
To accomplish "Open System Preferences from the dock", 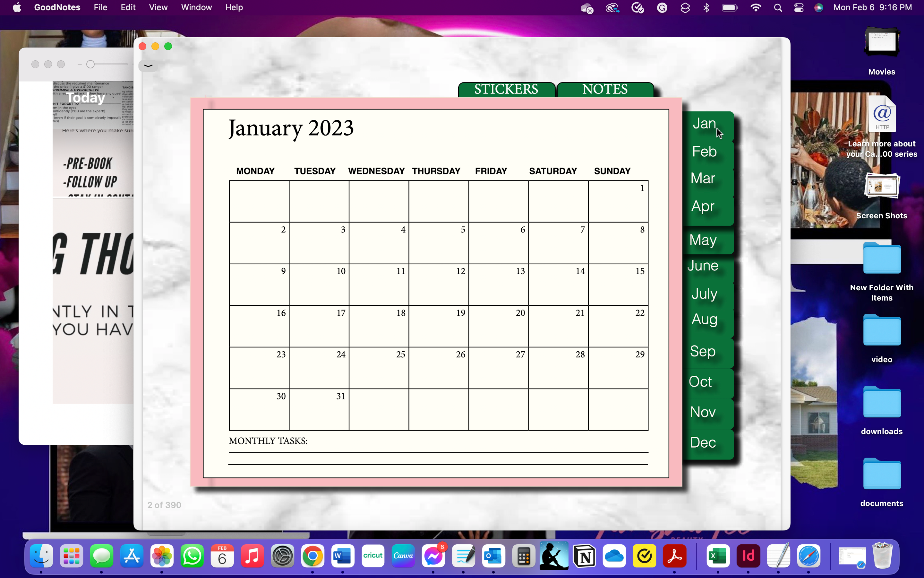I will click(x=283, y=556).
